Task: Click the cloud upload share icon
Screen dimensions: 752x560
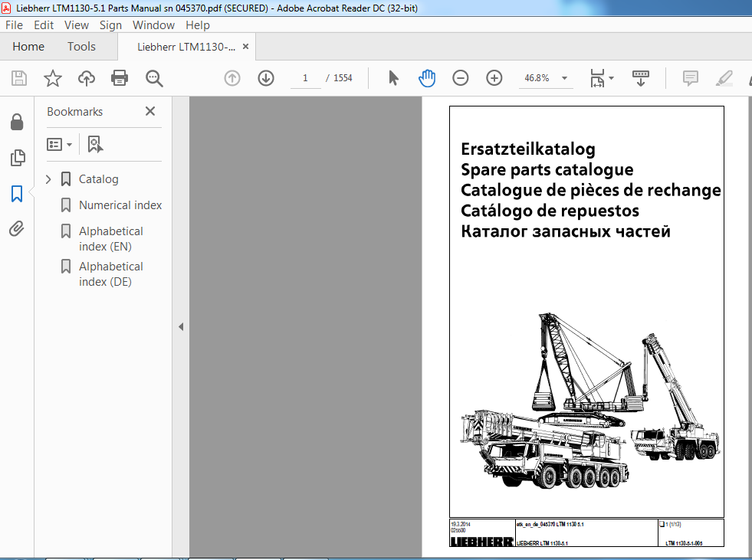Action: (x=87, y=78)
